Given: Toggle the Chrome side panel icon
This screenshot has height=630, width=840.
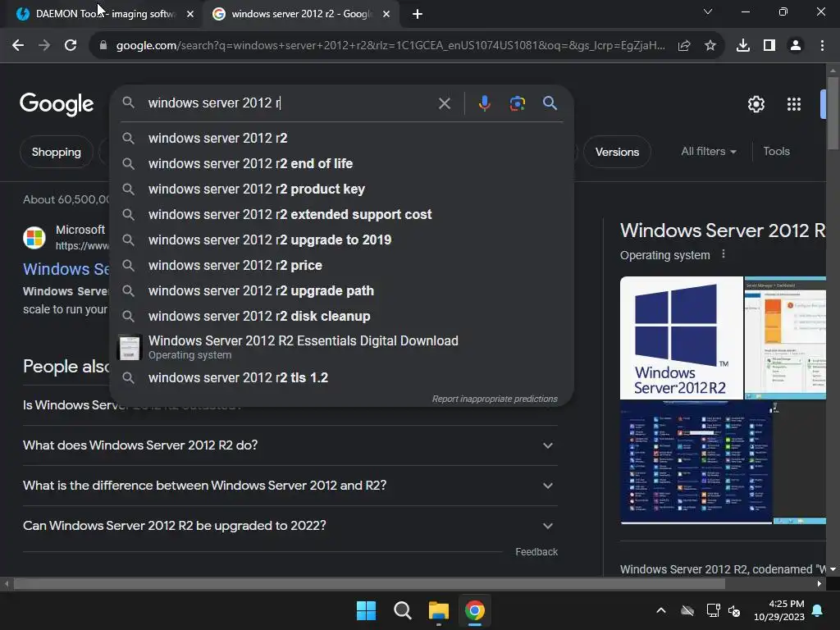Looking at the screenshot, I should tap(769, 46).
